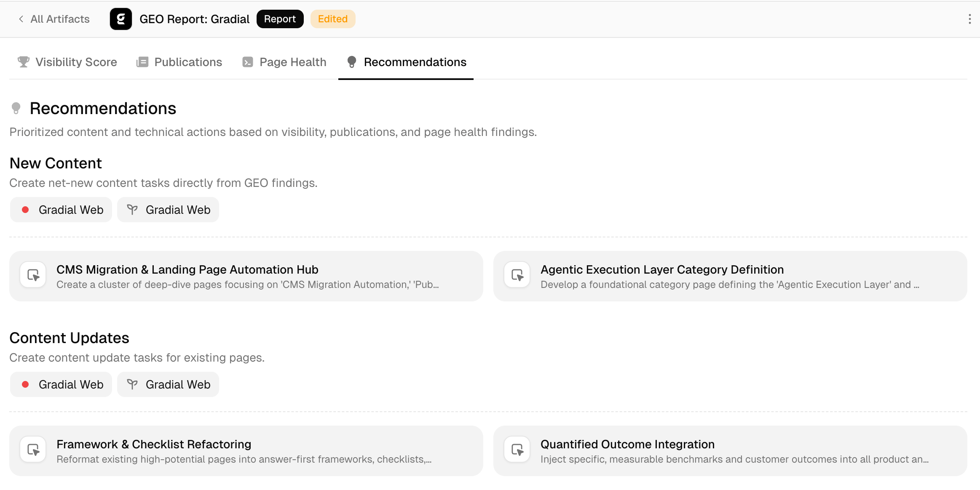Click the Page Health terminal icon
Screen dimensions: 980x490
(248, 62)
